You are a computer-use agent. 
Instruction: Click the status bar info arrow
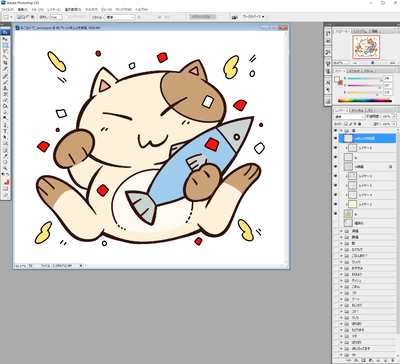coord(81,266)
